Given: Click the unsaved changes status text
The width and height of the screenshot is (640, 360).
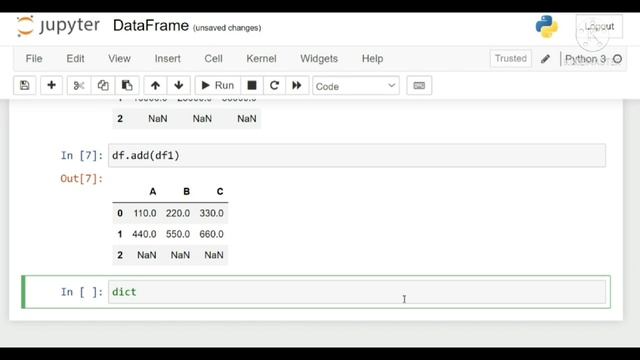Looking at the screenshot, I should coord(227,28).
